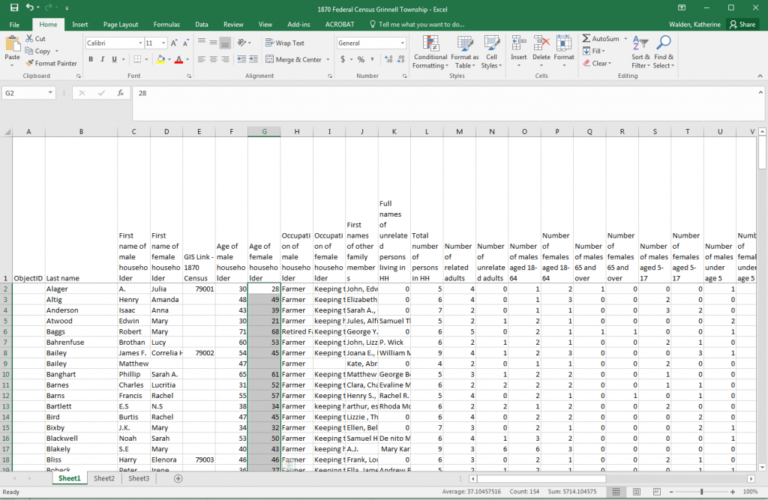768x500 pixels.
Task: Click Merge & Center button
Action: point(294,60)
